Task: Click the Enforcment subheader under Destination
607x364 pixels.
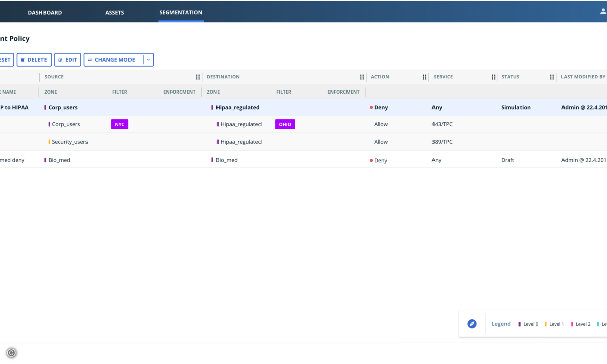Action: 343,92
